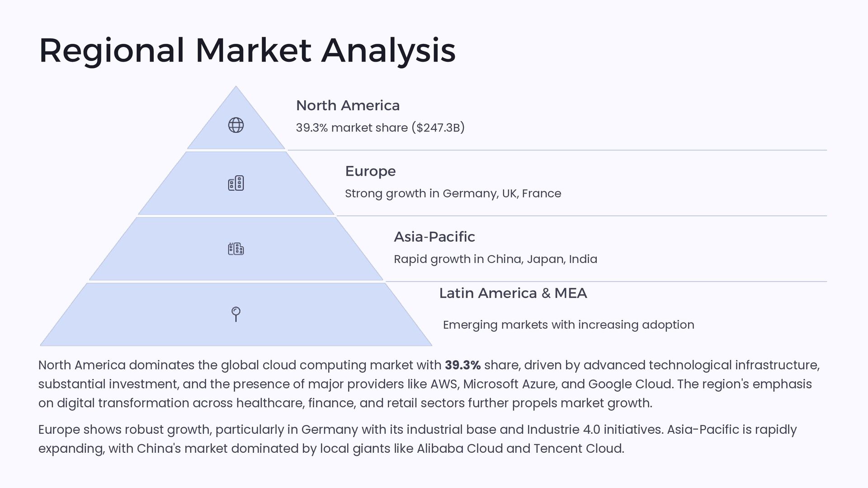Screen dimensions: 868x488
Task: Click the paragraph starting 'Europe shows robust growth'
Action: pos(316,430)
